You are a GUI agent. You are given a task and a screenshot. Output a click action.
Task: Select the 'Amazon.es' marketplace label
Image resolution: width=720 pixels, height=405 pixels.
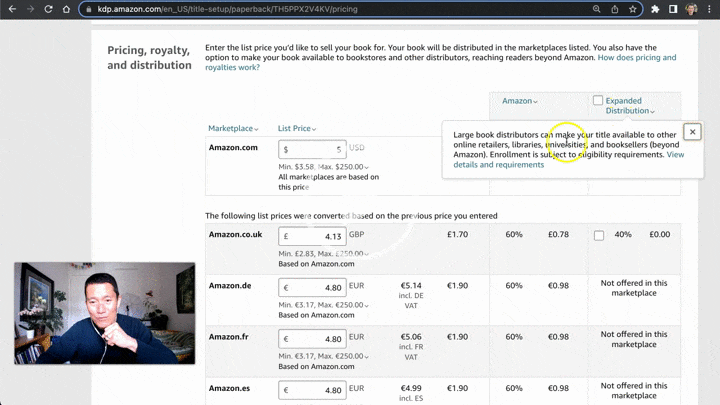click(x=229, y=388)
